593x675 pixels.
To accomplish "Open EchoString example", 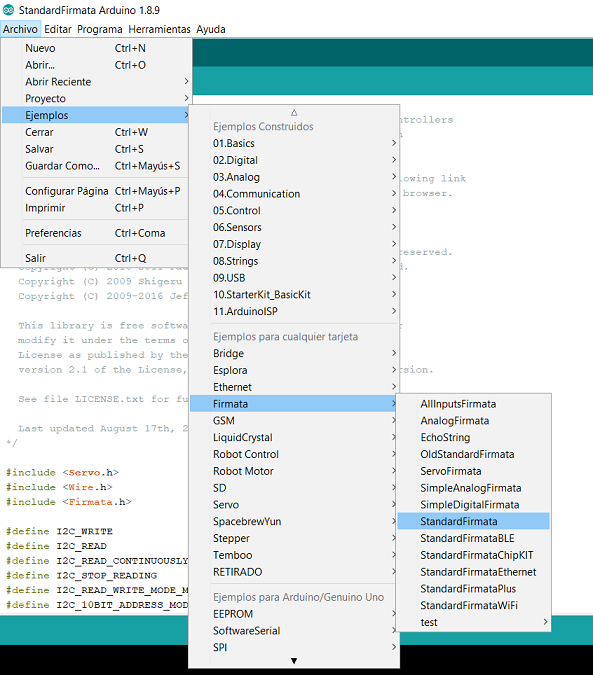I will click(x=473, y=437).
